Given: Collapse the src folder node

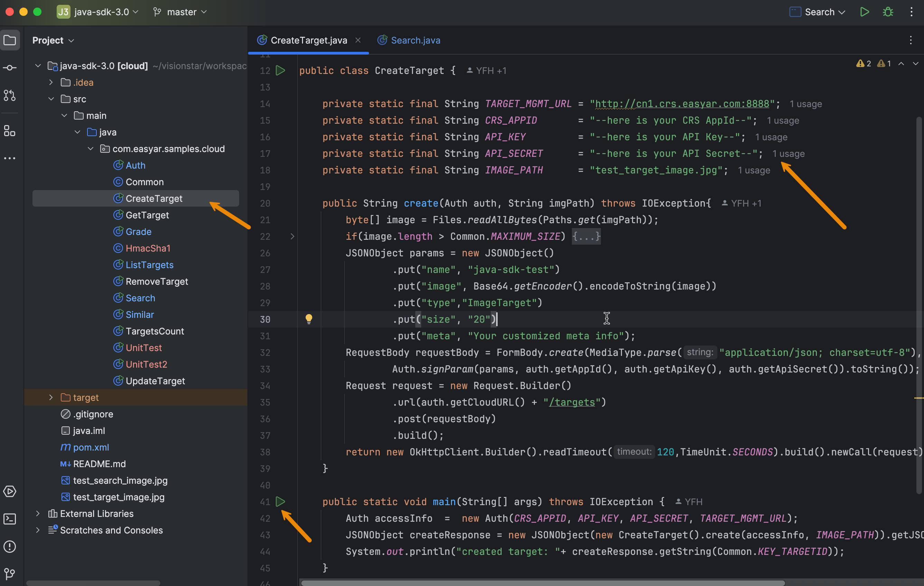Looking at the screenshot, I should [51, 99].
